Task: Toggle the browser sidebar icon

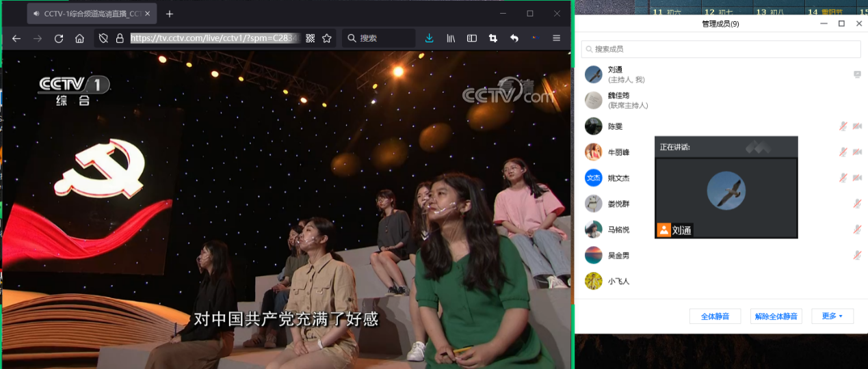Action: pos(472,38)
